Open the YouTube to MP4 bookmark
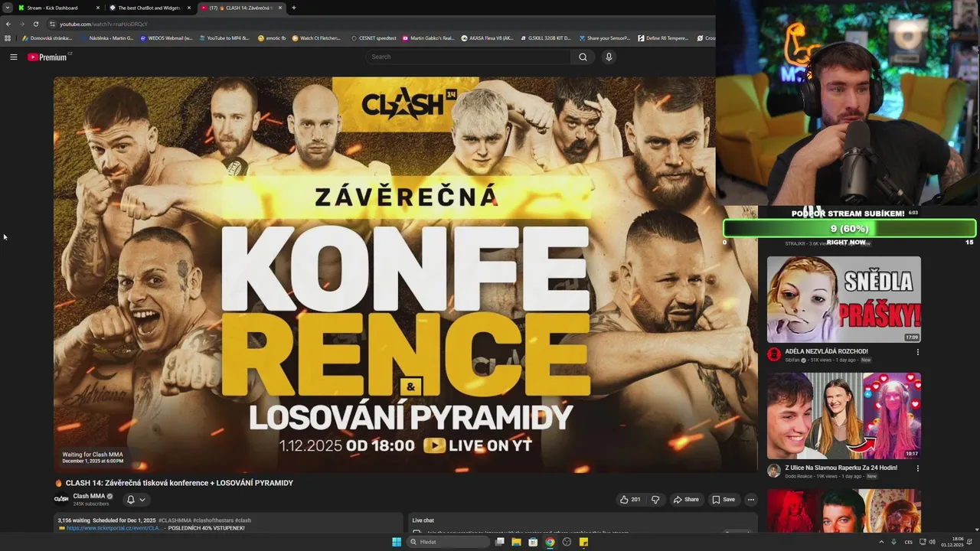Screen dimensions: 980x551 click(x=224, y=37)
